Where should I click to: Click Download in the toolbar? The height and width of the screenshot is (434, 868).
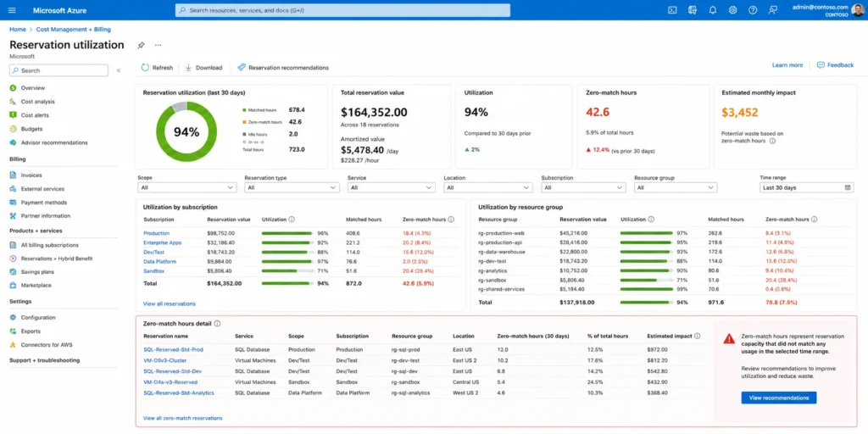click(x=203, y=68)
